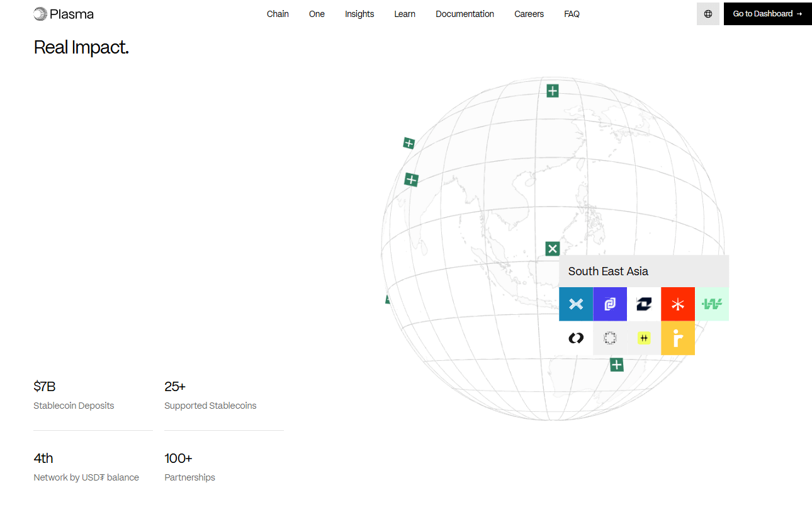Image resolution: width=812 pixels, height=507 pixels.
Task: Go to the Insights page
Action: (x=359, y=14)
